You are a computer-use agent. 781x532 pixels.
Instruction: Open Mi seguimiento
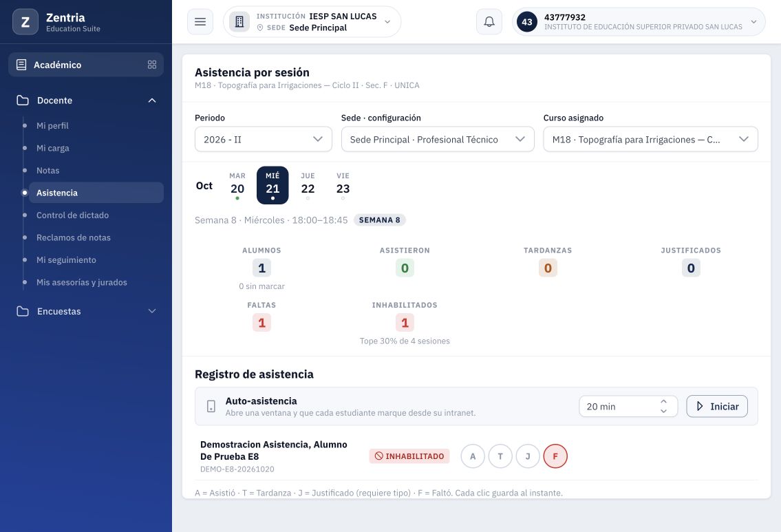tap(66, 260)
